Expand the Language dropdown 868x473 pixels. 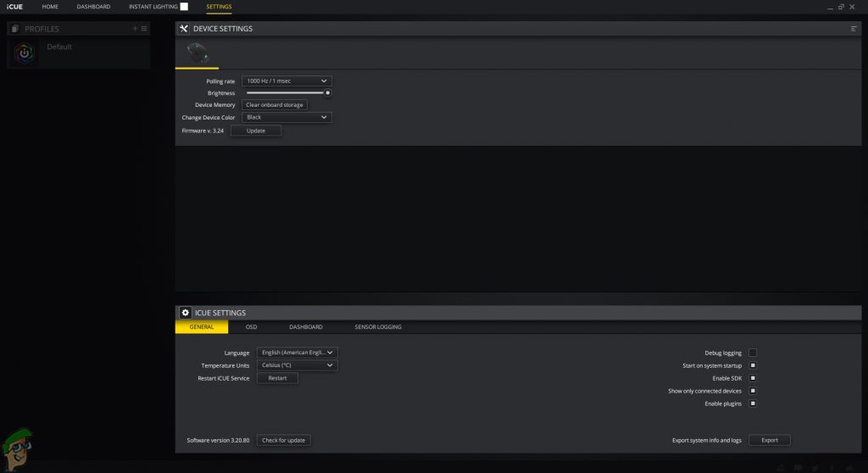click(x=298, y=353)
